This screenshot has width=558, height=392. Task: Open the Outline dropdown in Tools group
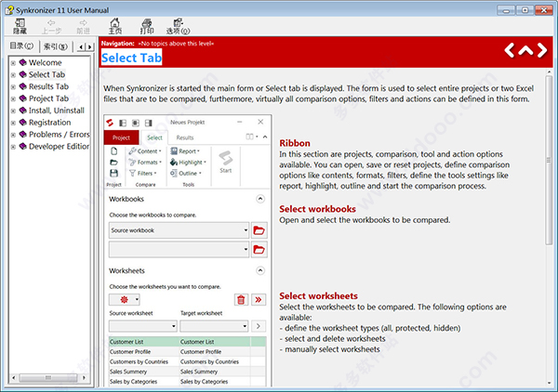tap(186, 173)
